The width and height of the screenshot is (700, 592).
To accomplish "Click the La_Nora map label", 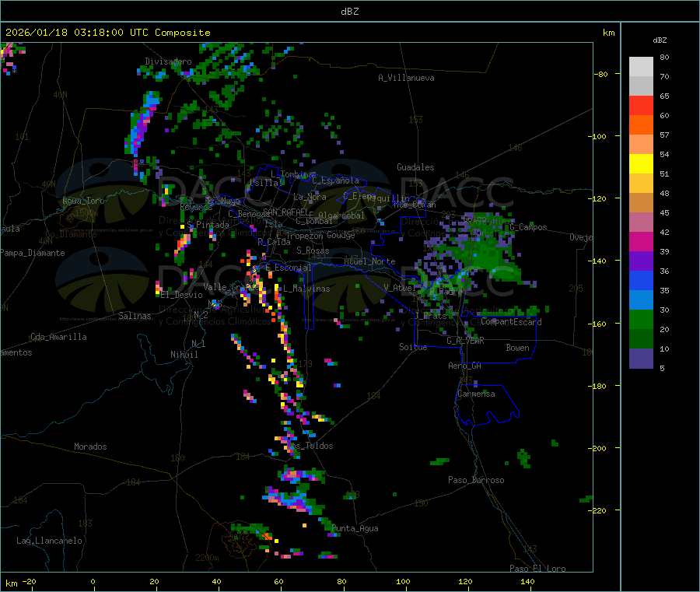I will (x=310, y=197).
